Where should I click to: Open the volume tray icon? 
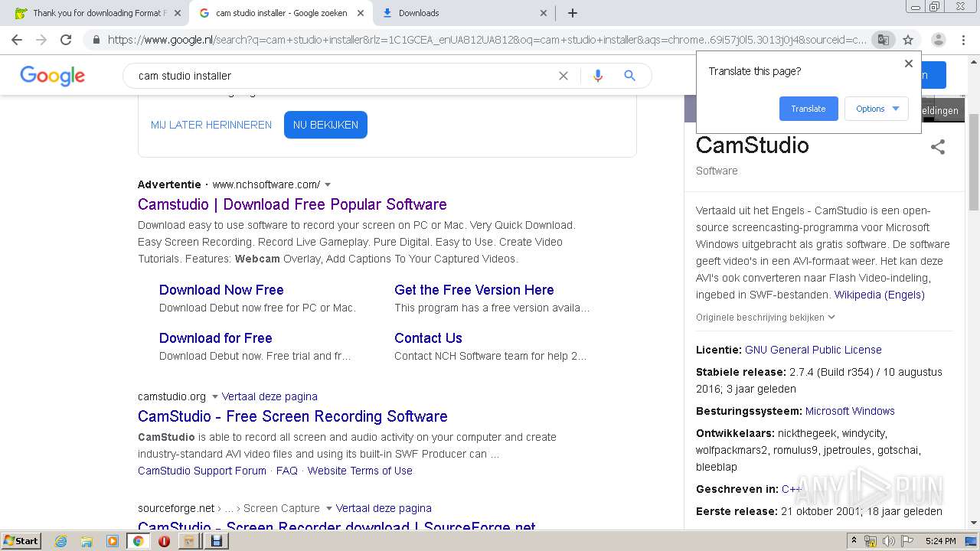[x=889, y=541]
